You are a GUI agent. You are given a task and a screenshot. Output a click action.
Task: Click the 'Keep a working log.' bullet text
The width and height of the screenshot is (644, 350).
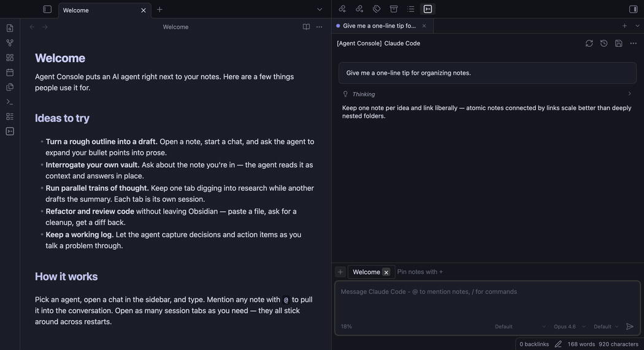pos(80,235)
